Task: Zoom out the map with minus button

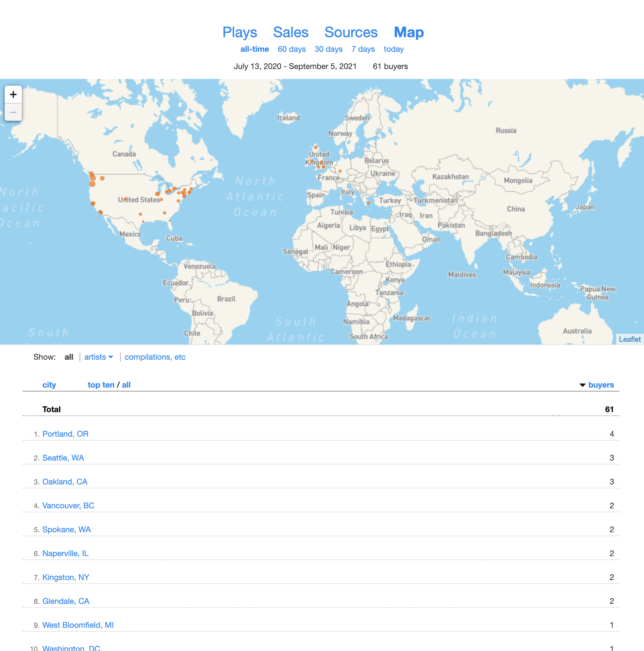Action: (x=13, y=112)
